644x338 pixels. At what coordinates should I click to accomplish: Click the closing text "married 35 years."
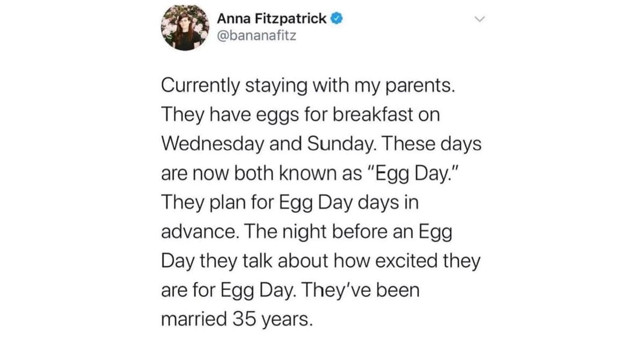(x=236, y=320)
